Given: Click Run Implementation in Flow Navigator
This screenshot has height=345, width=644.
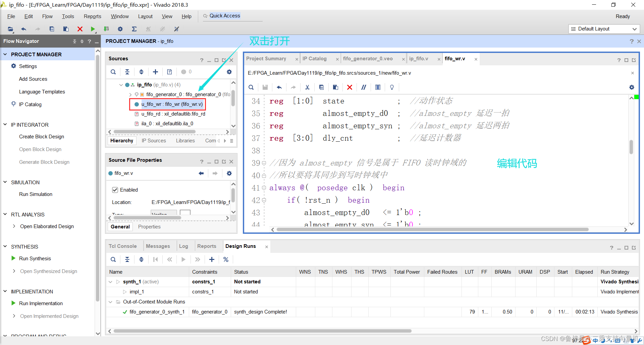Looking at the screenshot, I should (41, 303).
